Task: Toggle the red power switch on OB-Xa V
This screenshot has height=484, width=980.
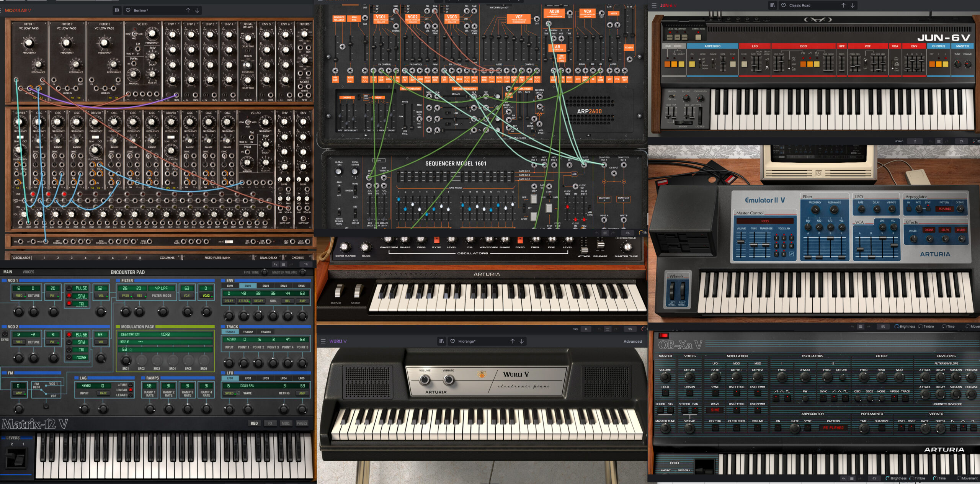Action: pos(663,335)
